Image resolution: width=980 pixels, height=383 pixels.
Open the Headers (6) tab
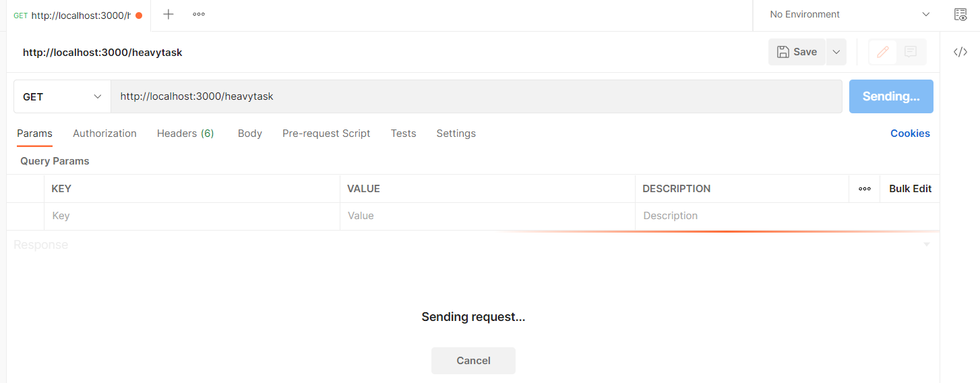point(185,134)
